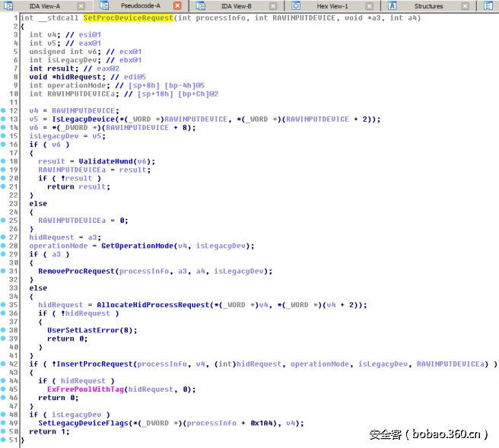Click the GetOperationMode function call
Screen dimensions: 499x448
137,246
